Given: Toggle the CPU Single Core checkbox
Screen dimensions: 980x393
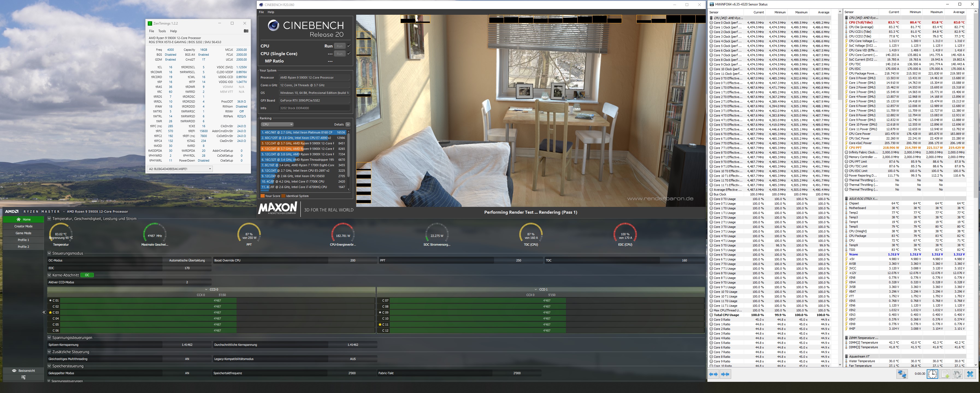Looking at the screenshot, I should click(349, 53).
